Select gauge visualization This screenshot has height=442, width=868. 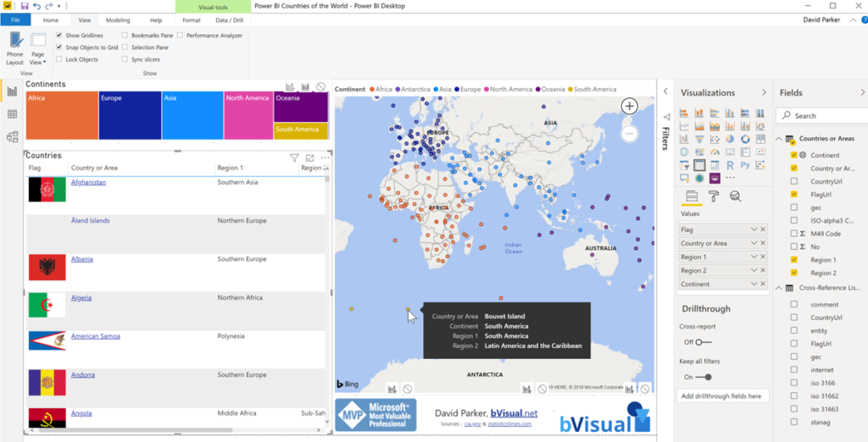pyautogui.click(x=715, y=152)
